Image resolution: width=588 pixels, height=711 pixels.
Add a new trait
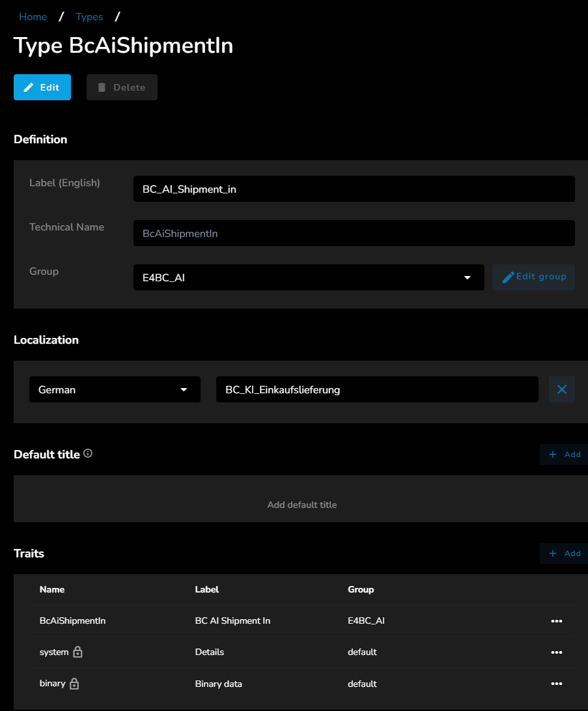point(564,553)
